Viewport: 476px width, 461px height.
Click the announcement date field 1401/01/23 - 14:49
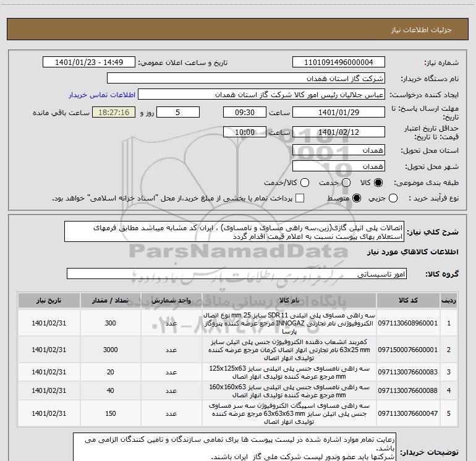(x=89, y=62)
